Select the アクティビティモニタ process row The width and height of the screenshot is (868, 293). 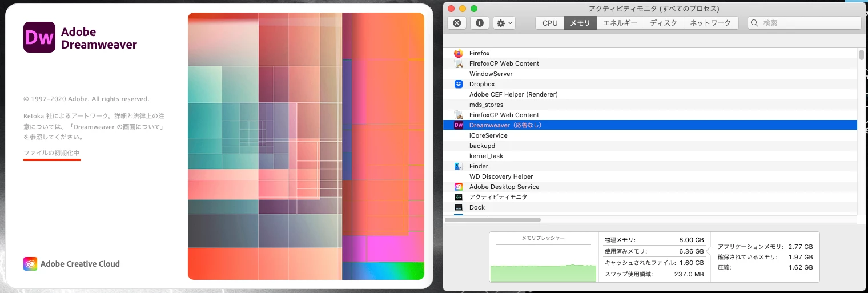click(x=650, y=197)
